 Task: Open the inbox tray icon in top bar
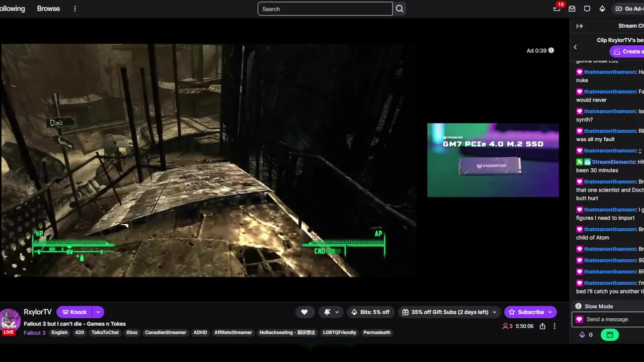click(572, 9)
